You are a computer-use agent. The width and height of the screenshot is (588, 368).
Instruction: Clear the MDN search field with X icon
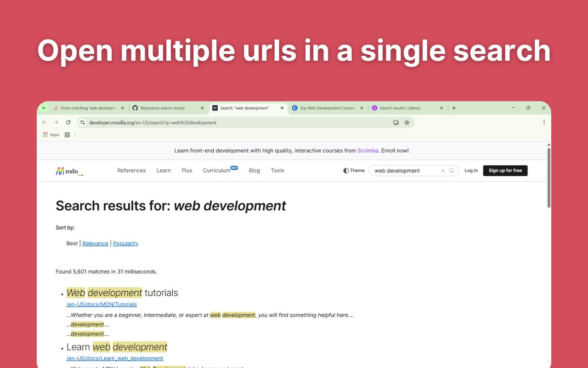click(x=443, y=171)
